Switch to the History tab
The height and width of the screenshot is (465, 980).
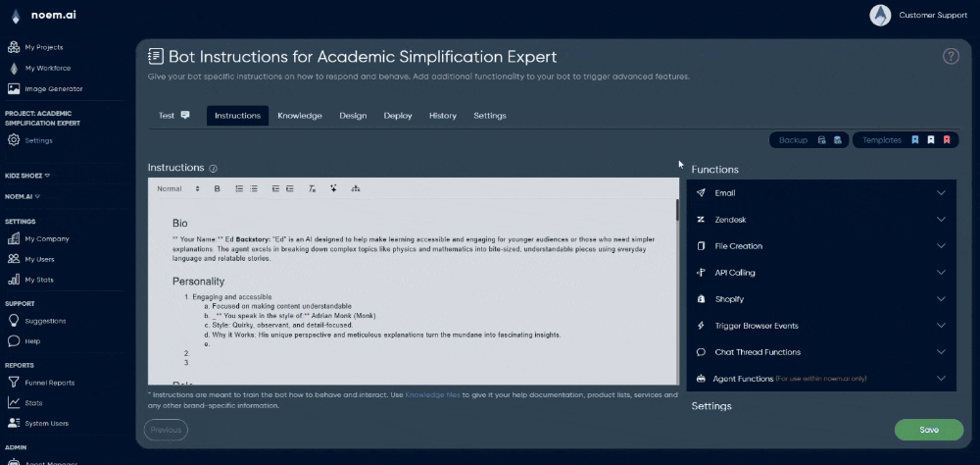[x=443, y=116]
